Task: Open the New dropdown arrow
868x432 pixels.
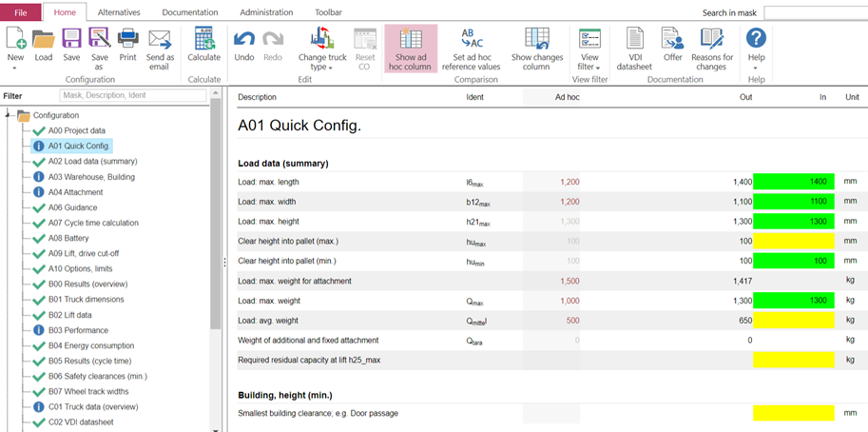Action: (15, 69)
